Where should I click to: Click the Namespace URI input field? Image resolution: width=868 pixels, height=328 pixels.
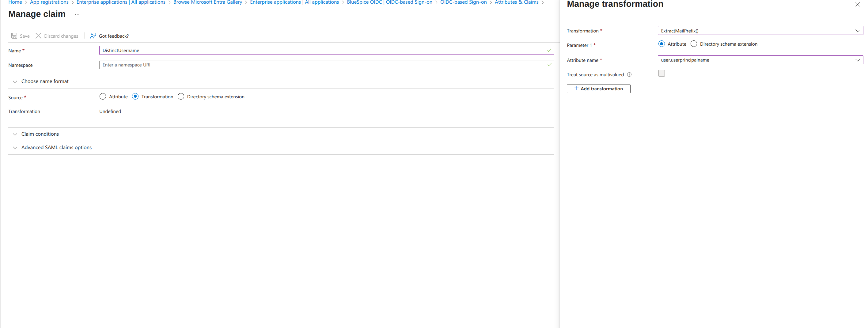[324, 65]
